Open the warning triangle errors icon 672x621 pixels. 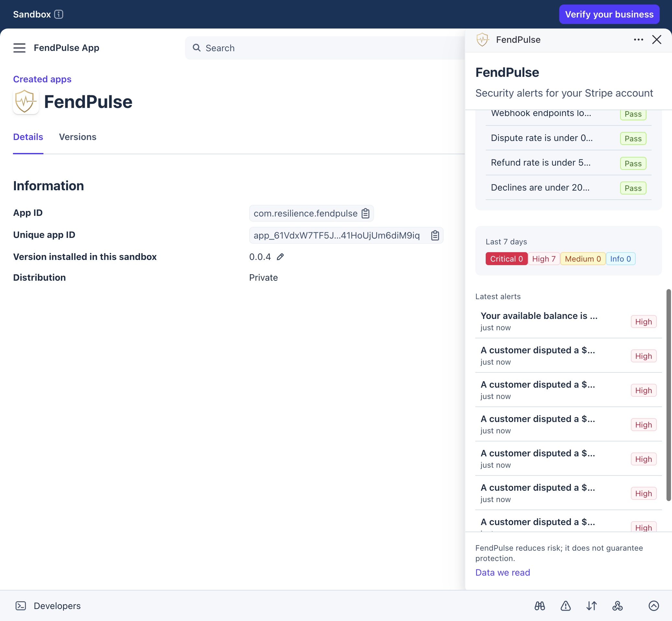565,605
